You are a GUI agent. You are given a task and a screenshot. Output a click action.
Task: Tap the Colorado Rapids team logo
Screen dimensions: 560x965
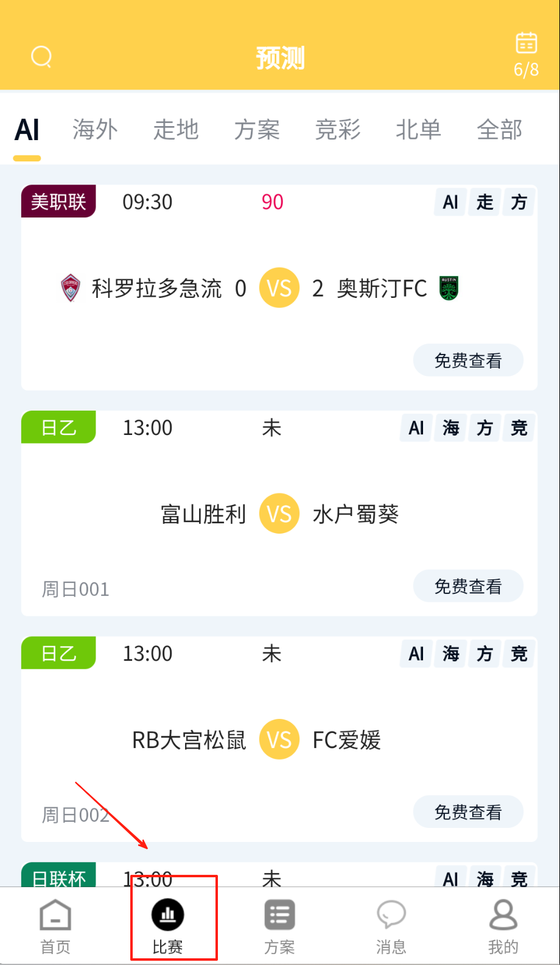tap(71, 288)
